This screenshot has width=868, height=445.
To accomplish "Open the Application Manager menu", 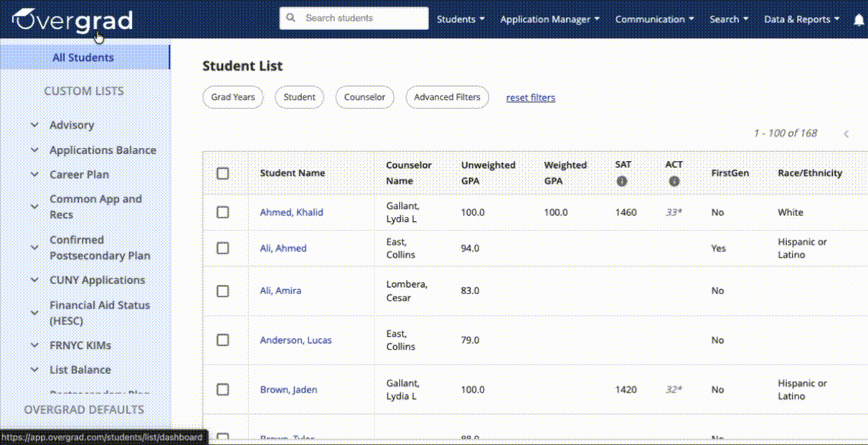I will 550,19.
